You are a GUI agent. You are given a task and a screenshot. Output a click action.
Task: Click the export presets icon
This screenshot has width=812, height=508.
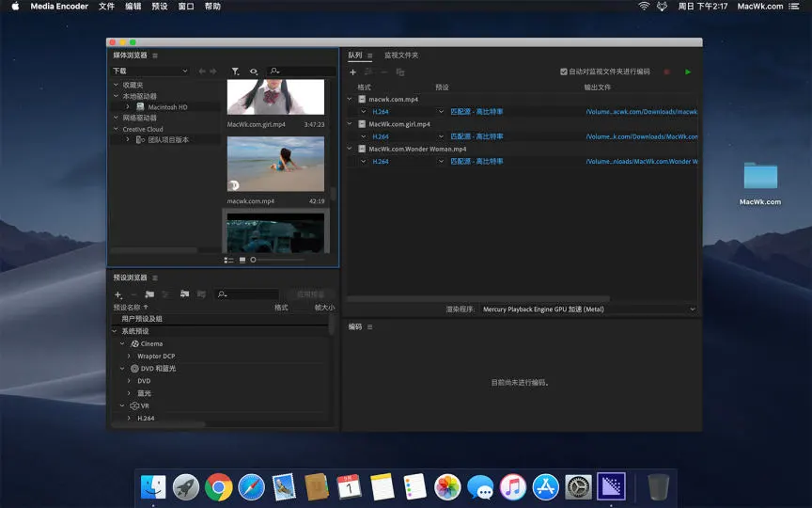201,294
